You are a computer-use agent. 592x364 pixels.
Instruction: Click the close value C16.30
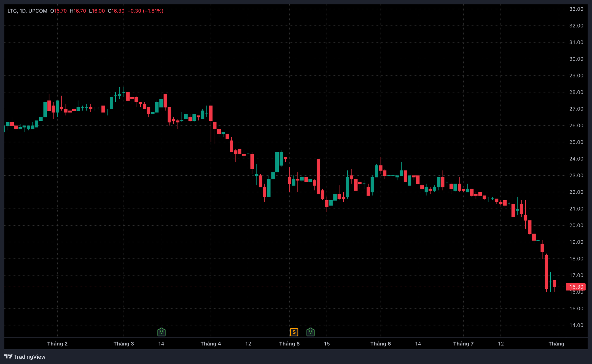click(x=116, y=11)
